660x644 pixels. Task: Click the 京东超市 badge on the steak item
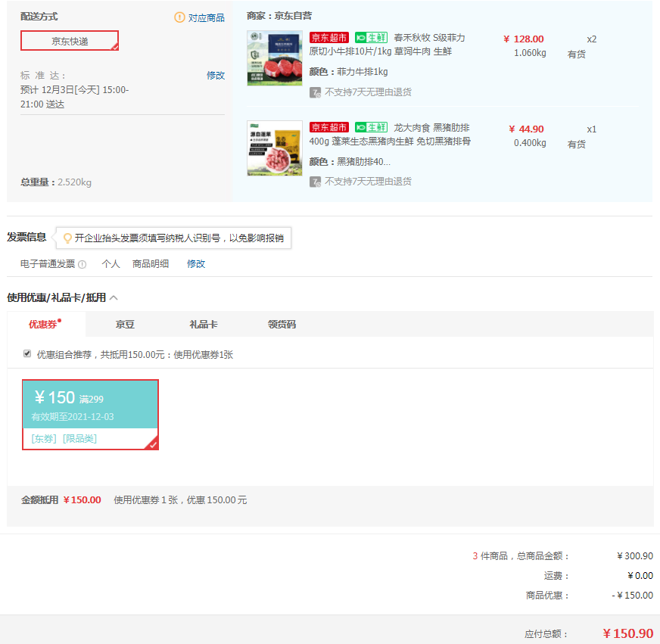329,38
